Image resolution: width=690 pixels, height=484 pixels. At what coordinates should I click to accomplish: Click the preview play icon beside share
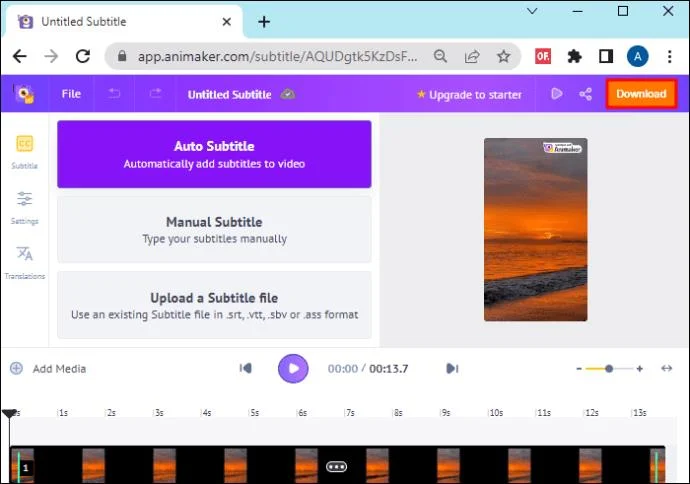tap(557, 94)
